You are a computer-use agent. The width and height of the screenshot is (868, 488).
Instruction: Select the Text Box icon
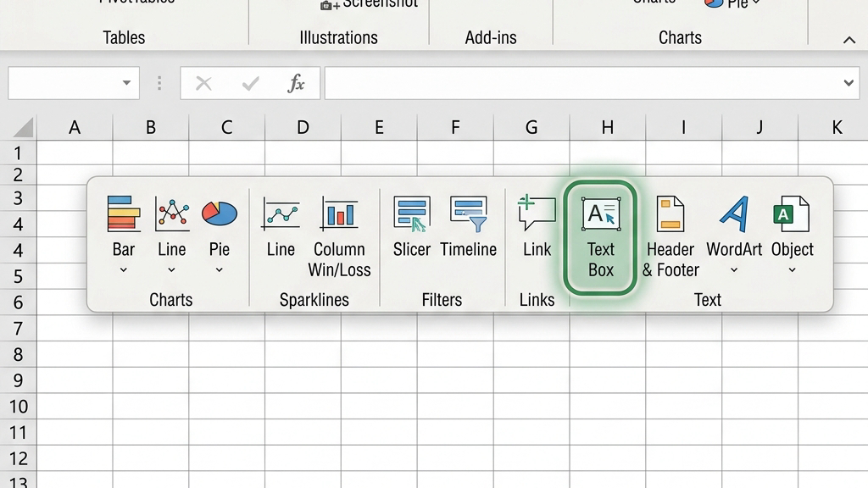(x=601, y=214)
